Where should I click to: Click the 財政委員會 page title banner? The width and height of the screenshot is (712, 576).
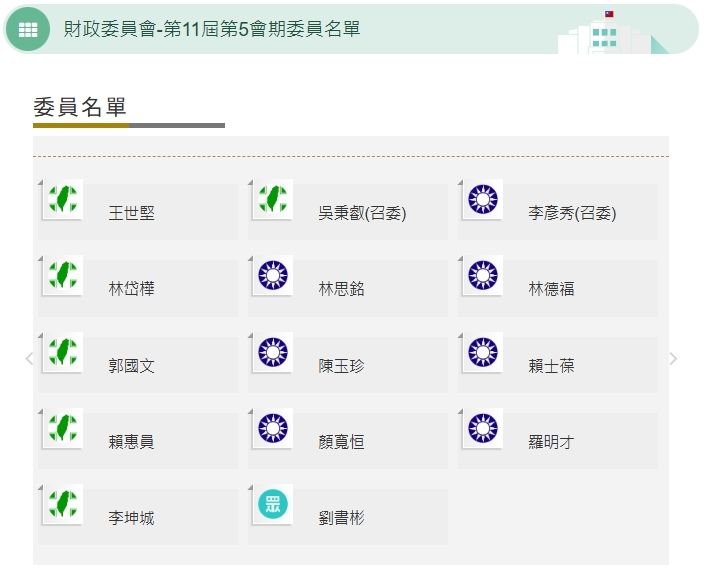[x=211, y=29]
